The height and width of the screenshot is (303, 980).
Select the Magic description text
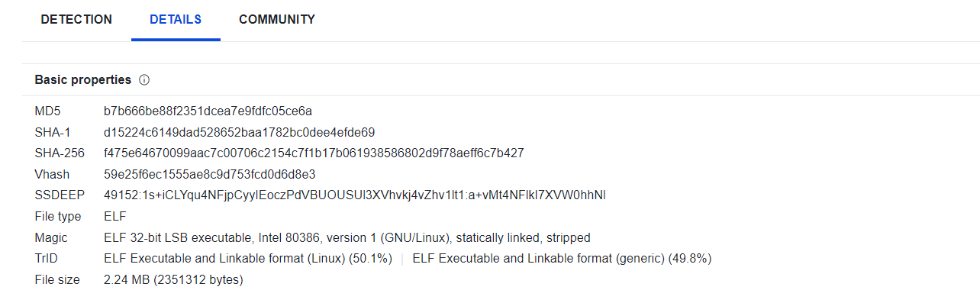coord(347,238)
